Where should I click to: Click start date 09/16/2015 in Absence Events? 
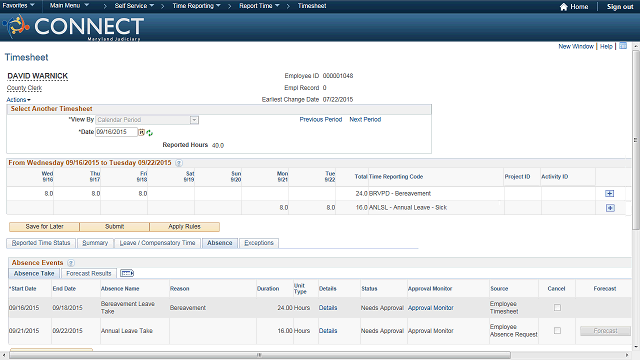click(24, 308)
